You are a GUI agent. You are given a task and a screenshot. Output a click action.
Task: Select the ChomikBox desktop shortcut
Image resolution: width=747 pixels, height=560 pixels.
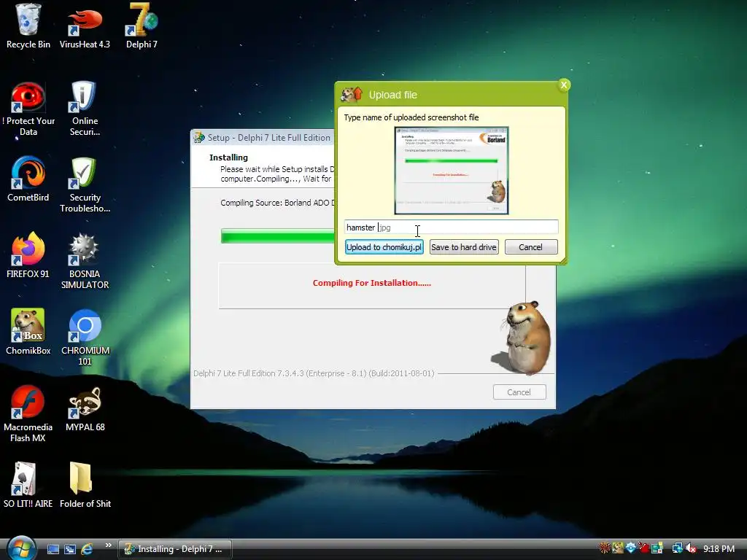(x=28, y=332)
